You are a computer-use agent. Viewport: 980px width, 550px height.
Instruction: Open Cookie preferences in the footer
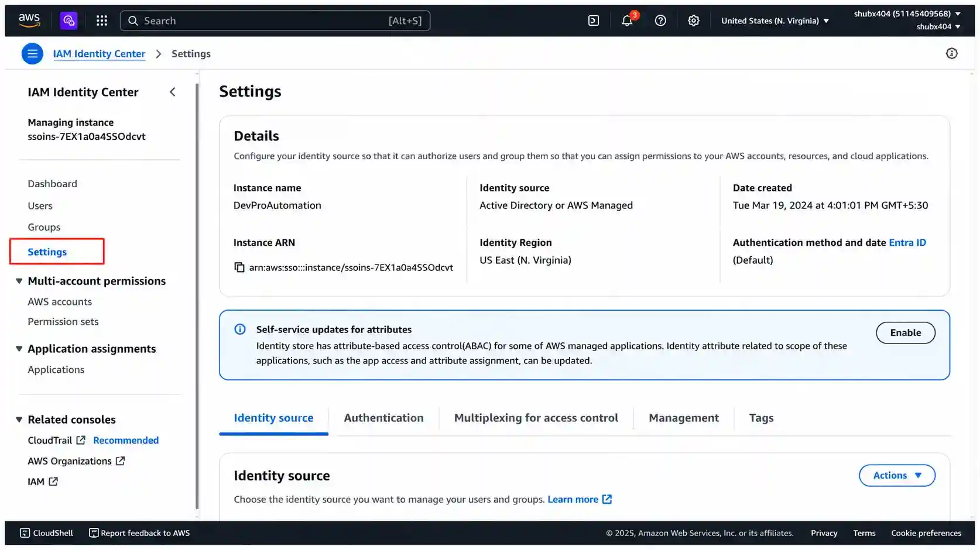(x=926, y=533)
